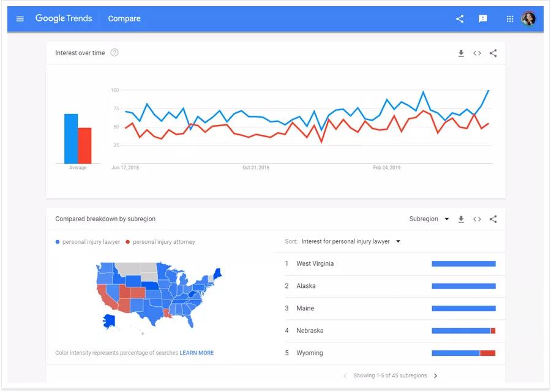The image size is (551, 392).
Task: Open Interest over time help icon
Action: [114, 53]
